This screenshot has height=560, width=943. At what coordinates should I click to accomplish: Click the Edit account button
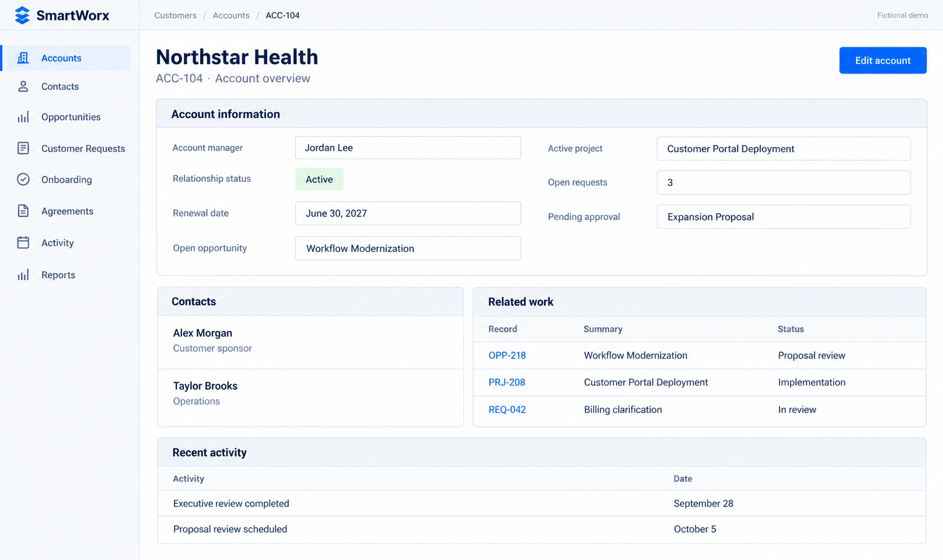click(883, 60)
